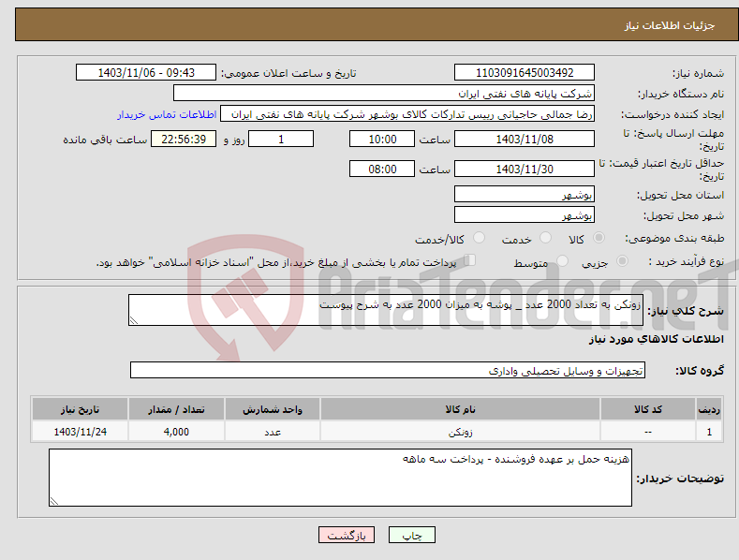The width and height of the screenshot is (739, 560).
Task: Click the announcement date field 1403/11/06 - 09:43
Action: point(146,73)
